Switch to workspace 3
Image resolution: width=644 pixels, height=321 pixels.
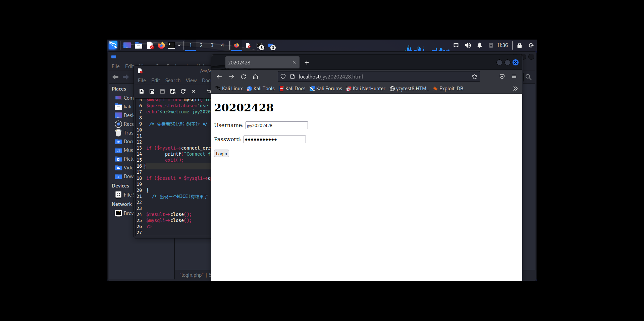[212, 45]
